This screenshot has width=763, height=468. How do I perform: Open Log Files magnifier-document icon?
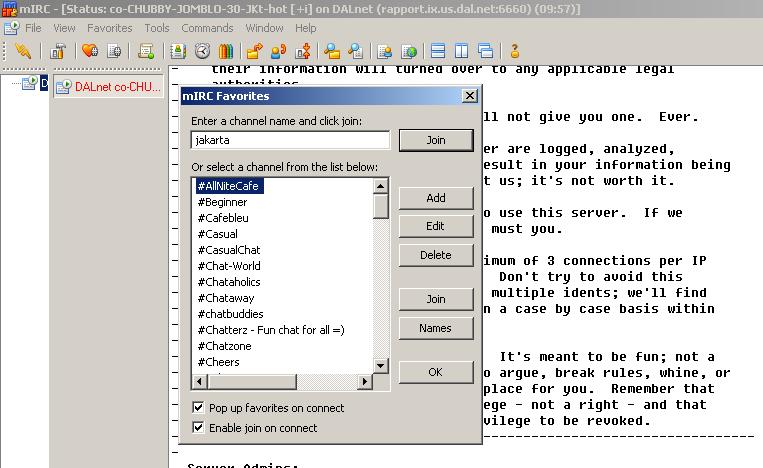click(x=356, y=51)
